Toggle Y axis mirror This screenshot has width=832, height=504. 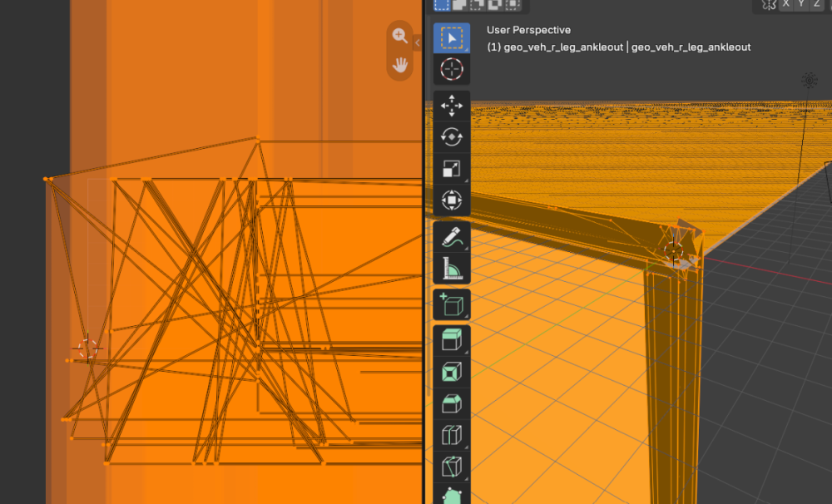[801, 4]
